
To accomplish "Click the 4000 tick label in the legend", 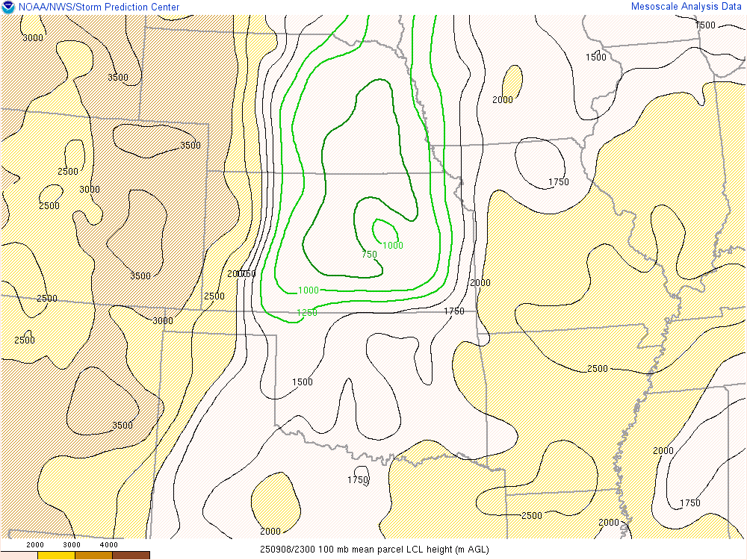I will point(109,545).
